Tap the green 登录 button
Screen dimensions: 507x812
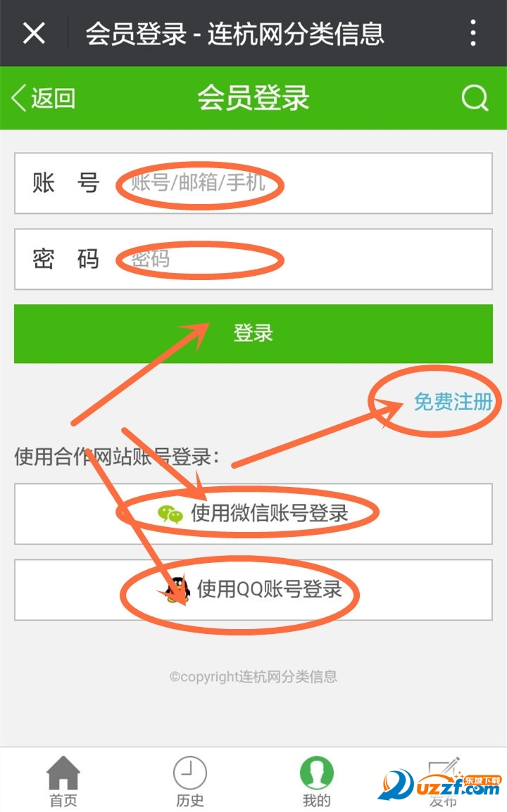point(253,334)
